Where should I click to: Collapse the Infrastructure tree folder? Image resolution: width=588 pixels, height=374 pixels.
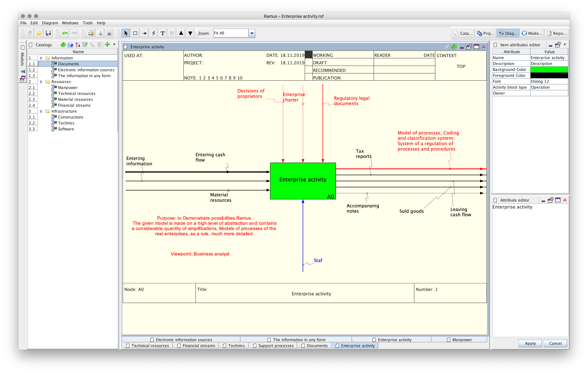click(x=41, y=111)
